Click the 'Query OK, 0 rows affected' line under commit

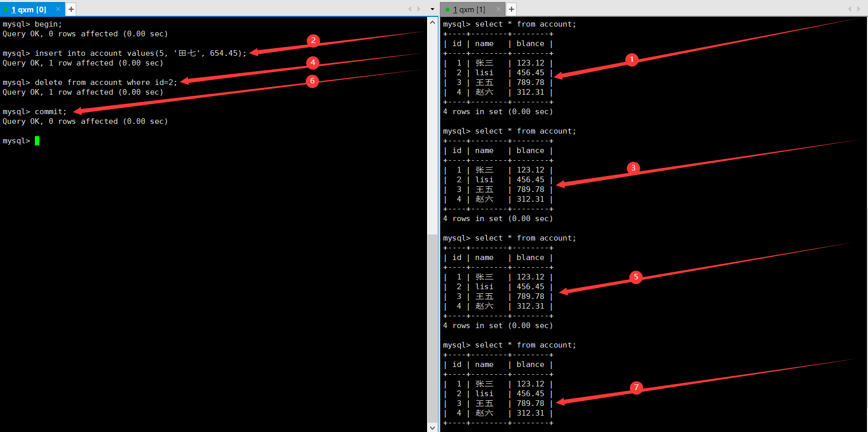[85, 121]
